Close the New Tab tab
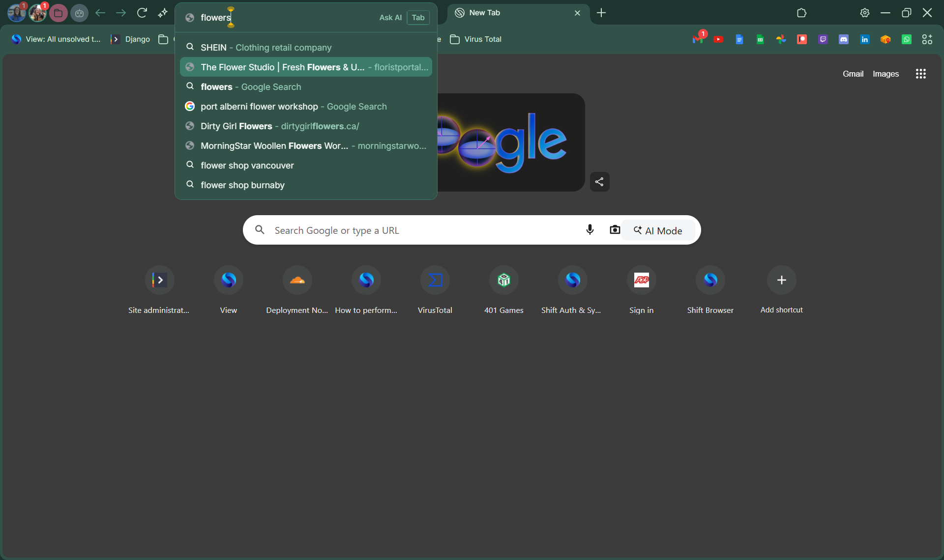Screen dimensions: 944x560 pos(577,13)
